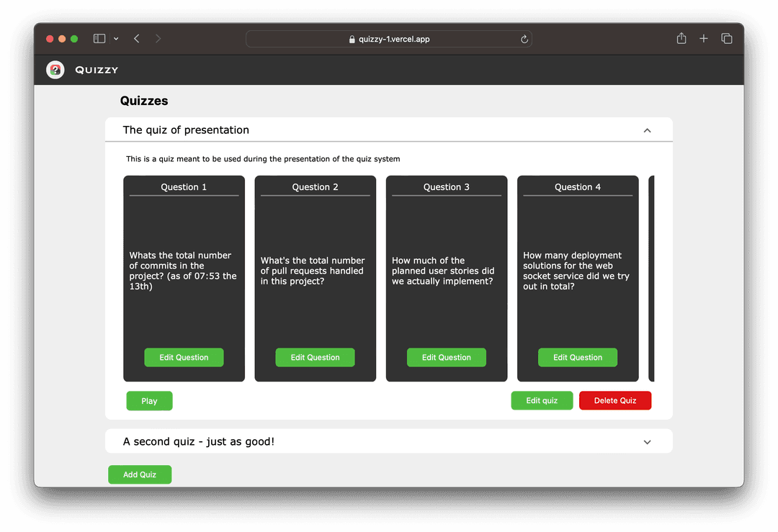Click the lock icon in address bar

coord(352,40)
